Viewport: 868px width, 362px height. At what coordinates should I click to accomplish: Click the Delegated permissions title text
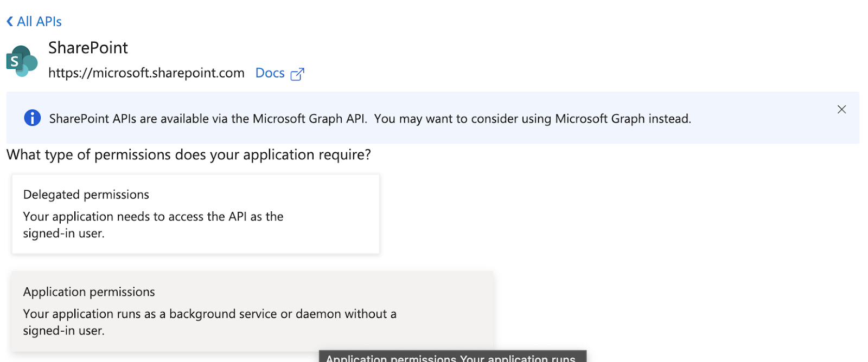[x=86, y=195]
